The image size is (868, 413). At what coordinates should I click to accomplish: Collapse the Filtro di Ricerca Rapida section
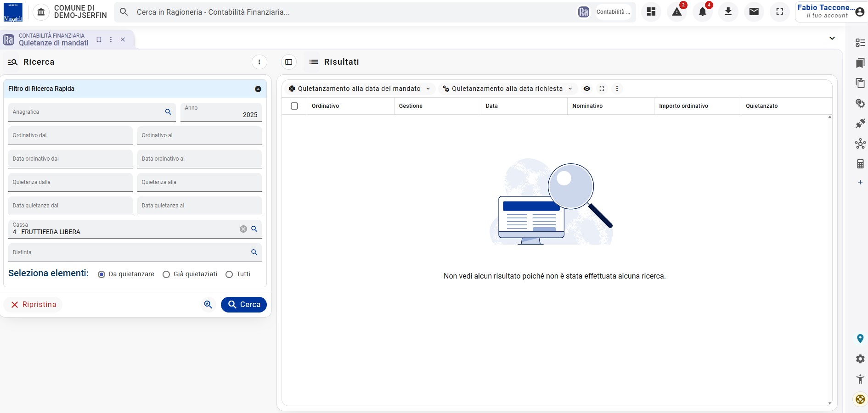click(x=258, y=89)
